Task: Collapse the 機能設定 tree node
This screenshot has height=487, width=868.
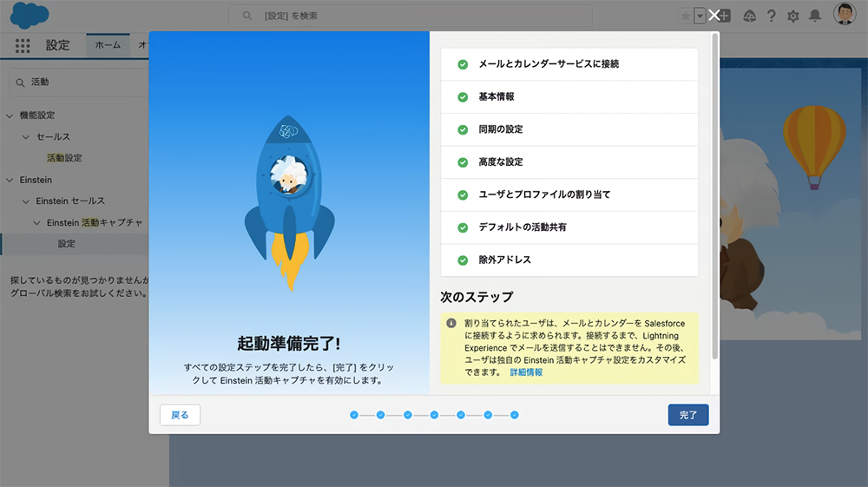Action: [x=10, y=115]
